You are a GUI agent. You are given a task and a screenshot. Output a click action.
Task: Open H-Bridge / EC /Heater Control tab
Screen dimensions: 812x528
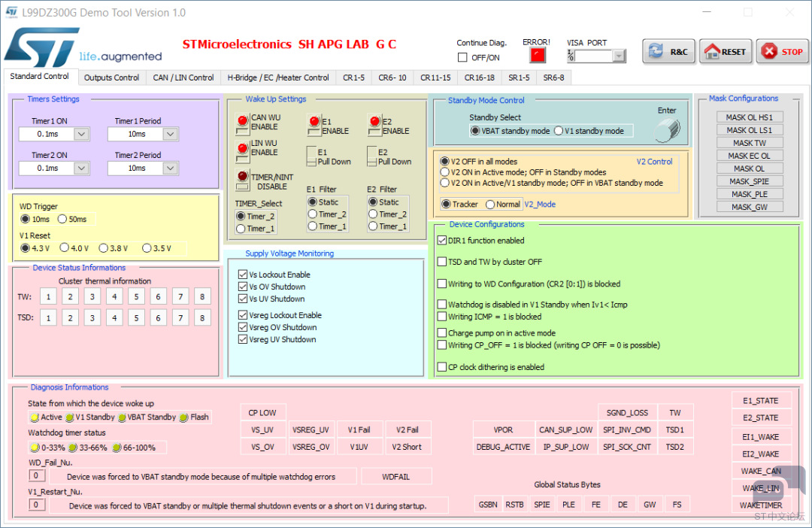[278, 77]
